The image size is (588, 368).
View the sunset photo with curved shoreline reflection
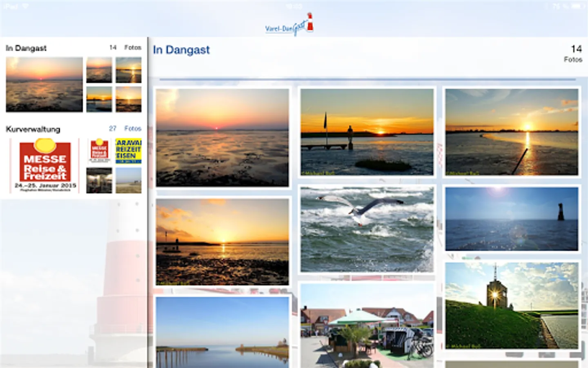(x=512, y=132)
